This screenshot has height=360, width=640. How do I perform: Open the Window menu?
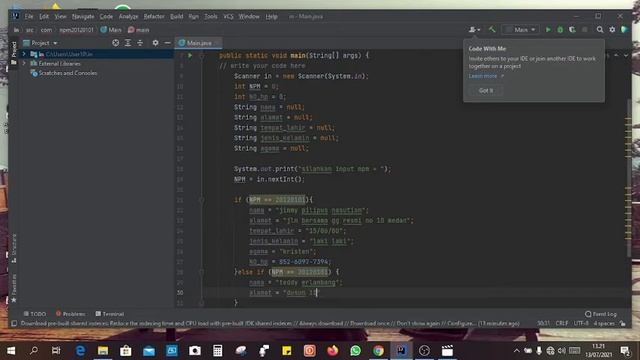[249, 16]
